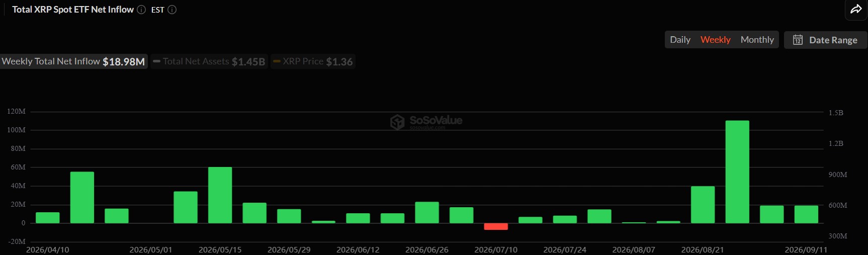Select the Weekly tab
This screenshot has width=868, height=255.
pyautogui.click(x=715, y=40)
